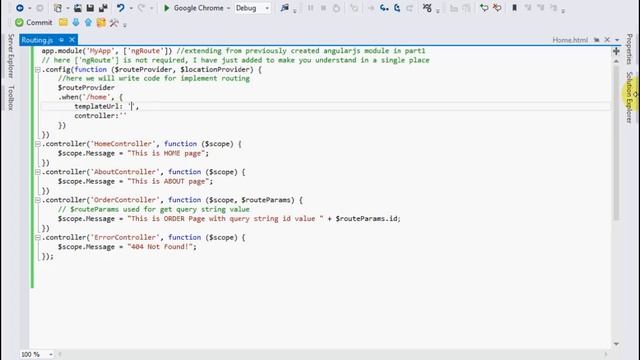
Task: Open the Properties side panel tab
Action: point(629,49)
